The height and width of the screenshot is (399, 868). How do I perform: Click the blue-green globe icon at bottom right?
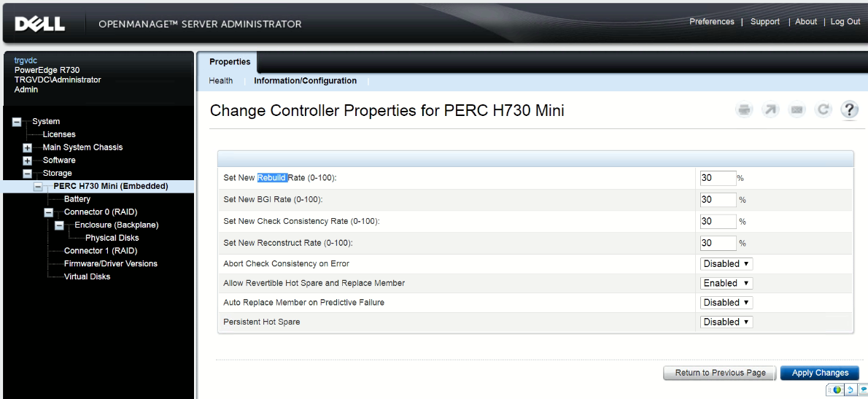click(837, 390)
